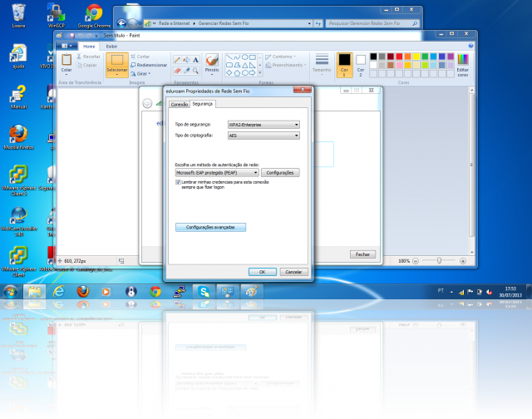Click the Copiar copy icon
This screenshot has width=532, height=419.
(x=79, y=65)
